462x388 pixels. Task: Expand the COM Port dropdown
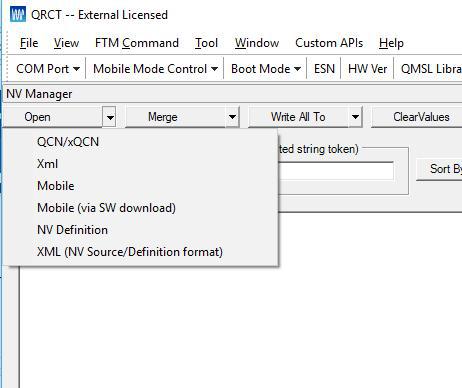coord(48,69)
